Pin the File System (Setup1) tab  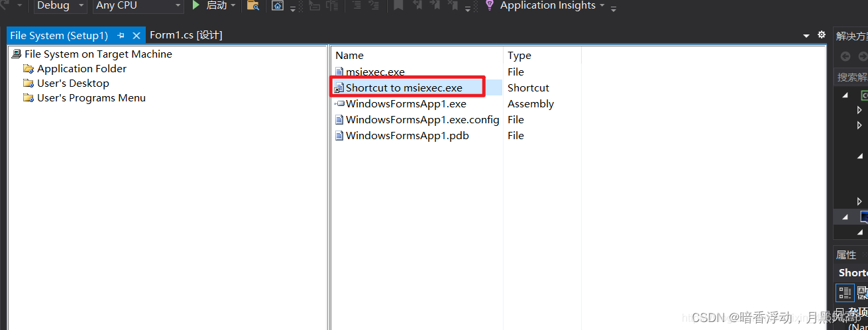(121, 36)
